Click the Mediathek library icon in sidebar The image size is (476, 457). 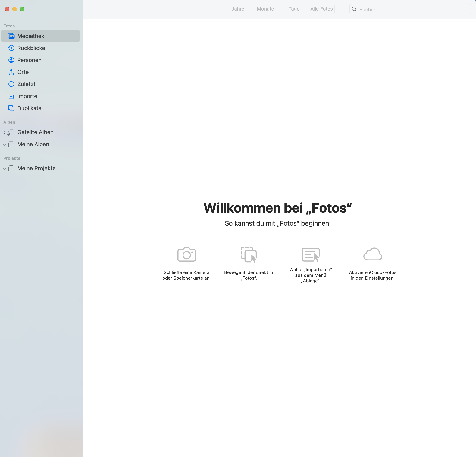click(x=11, y=36)
